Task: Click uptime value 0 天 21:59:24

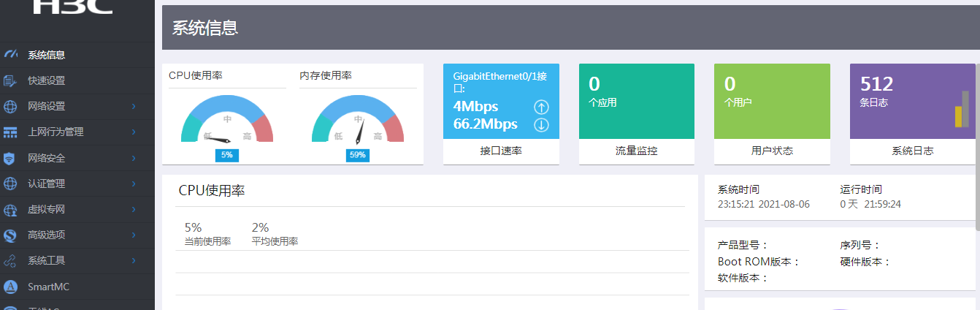Action: click(870, 204)
